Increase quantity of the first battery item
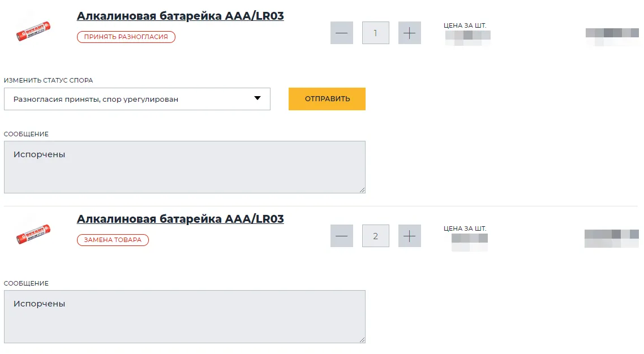This screenshot has width=644, height=354. click(410, 33)
